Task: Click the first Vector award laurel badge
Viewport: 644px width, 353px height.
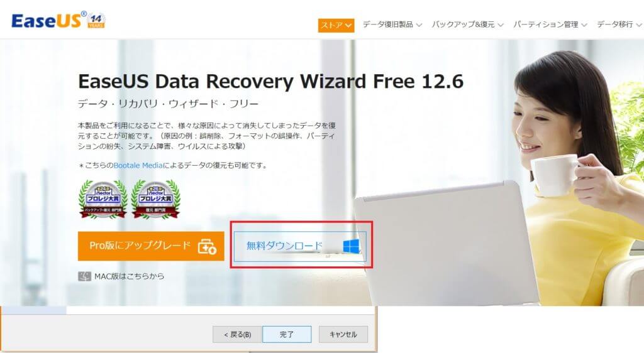Action: tap(103, 198)
